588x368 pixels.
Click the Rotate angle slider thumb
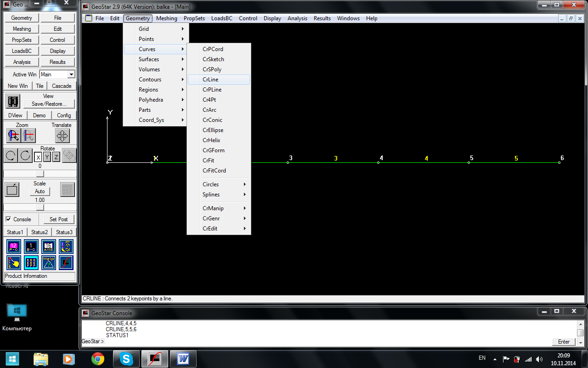tap(40, 173)
